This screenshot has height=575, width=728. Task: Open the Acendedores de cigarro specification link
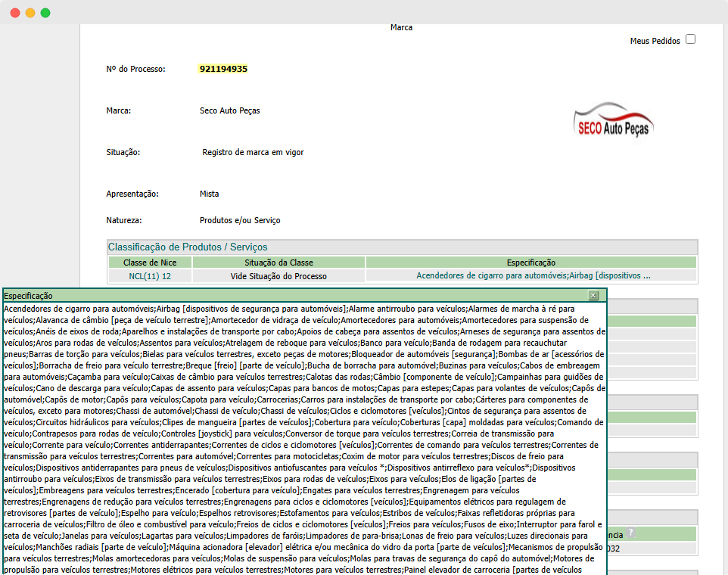[x=531, y=275]
